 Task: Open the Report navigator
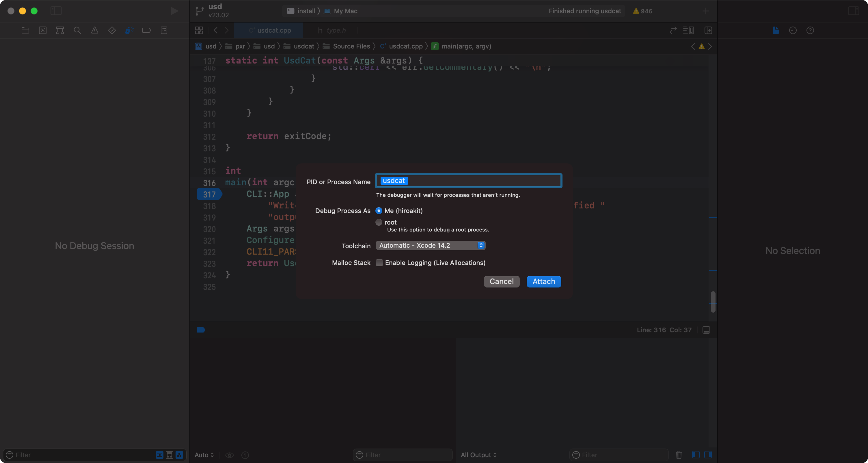164,30
